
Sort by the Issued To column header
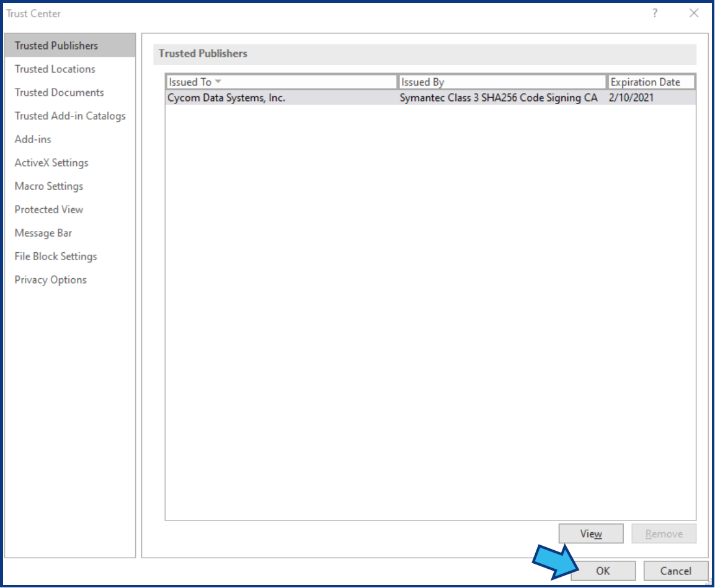click(282, 82)
